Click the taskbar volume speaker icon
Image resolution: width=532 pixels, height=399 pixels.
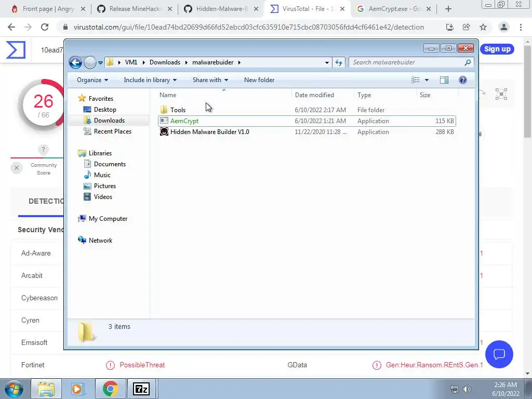pyautogui.click(x=467, y=389)
